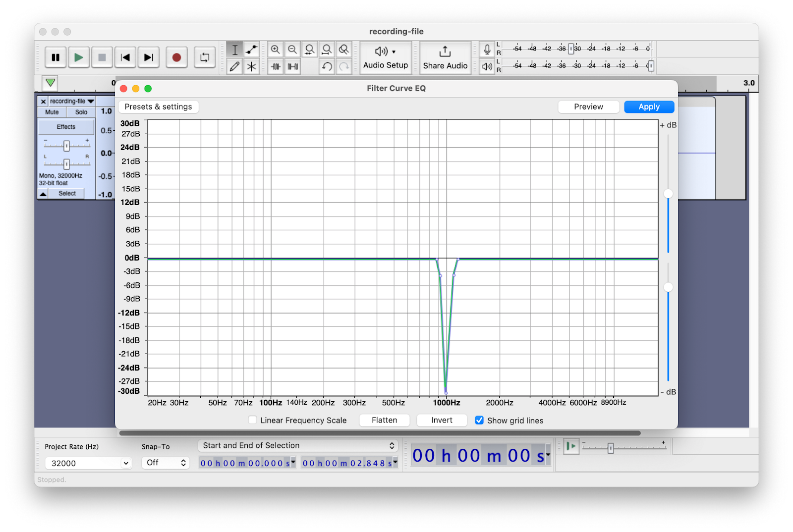Click the Zoom In magnifier
Image resolution: width=793 pixels, height=532 pixels.
(x=276, y=50)
